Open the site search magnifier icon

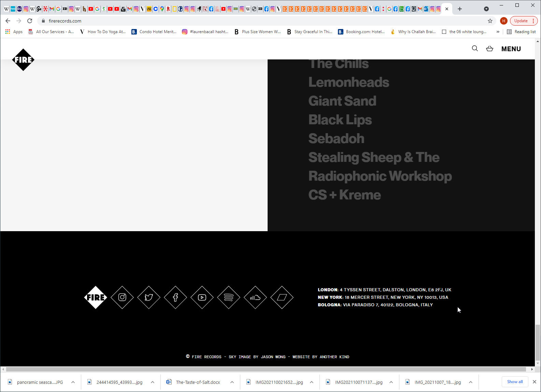coord(475,48)
